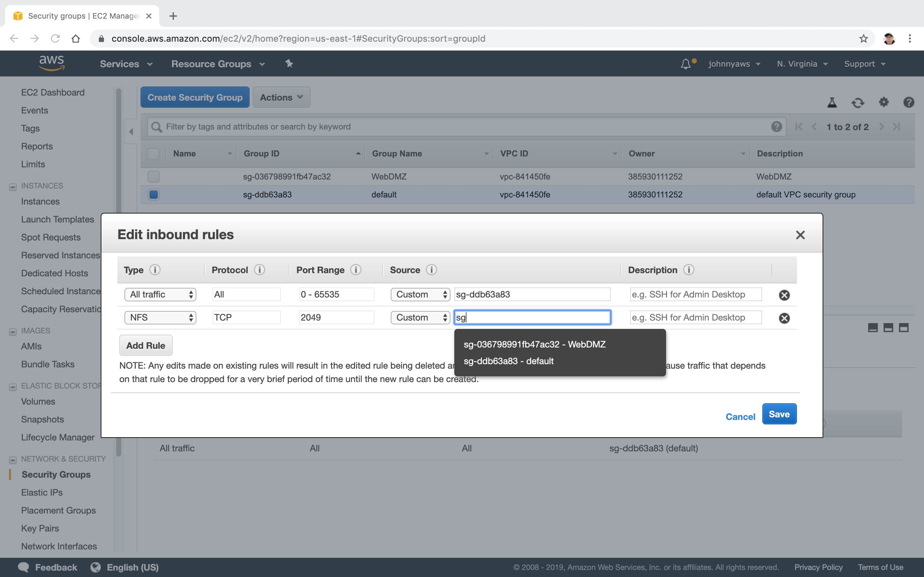Open the Custom source dropdown for NFS rule
The height and width of the screenshot is (577, 924).
click(420, 317)
